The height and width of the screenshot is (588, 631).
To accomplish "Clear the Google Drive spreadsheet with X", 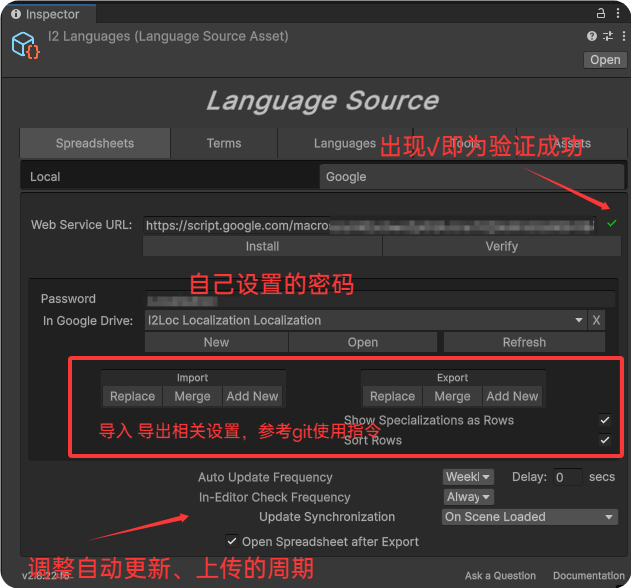I will (x=596, y=320).
